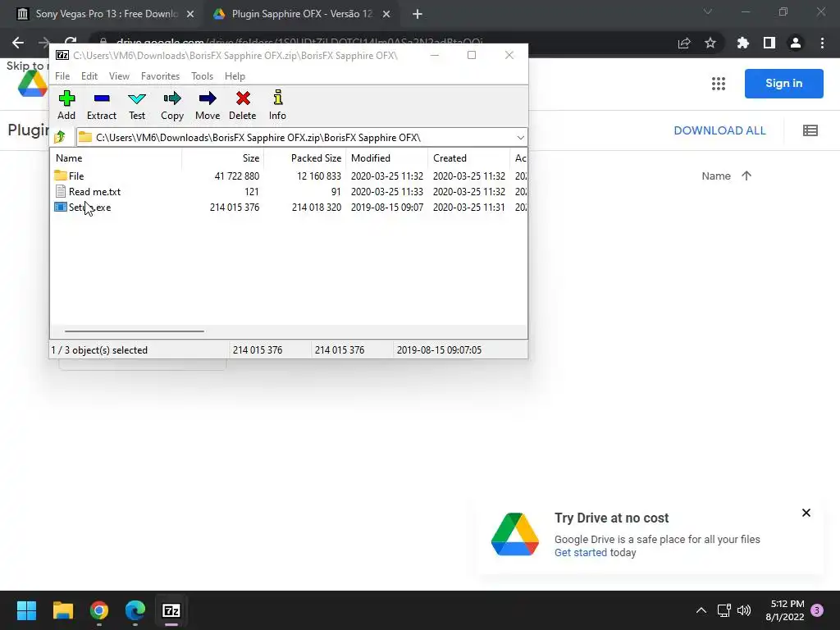The image size is (840, 630).
Task: Click the horizontal scrollbar in 7-Zip
Action: 134,331
